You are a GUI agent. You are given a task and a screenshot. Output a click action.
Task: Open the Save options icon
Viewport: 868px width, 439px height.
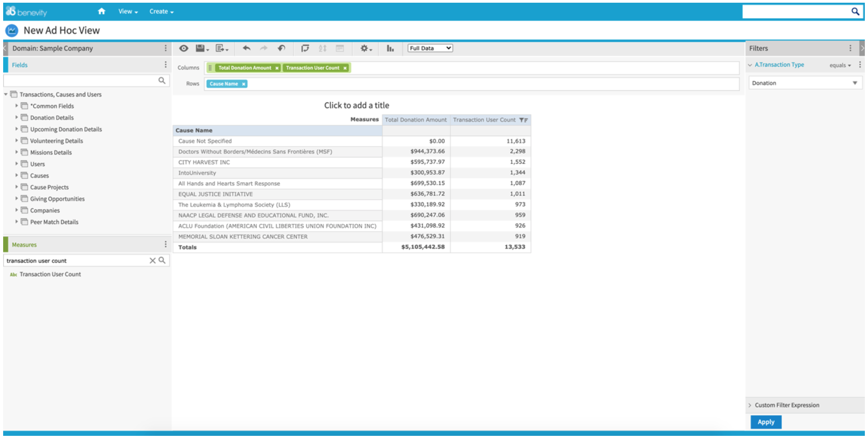tap(202, 48)
